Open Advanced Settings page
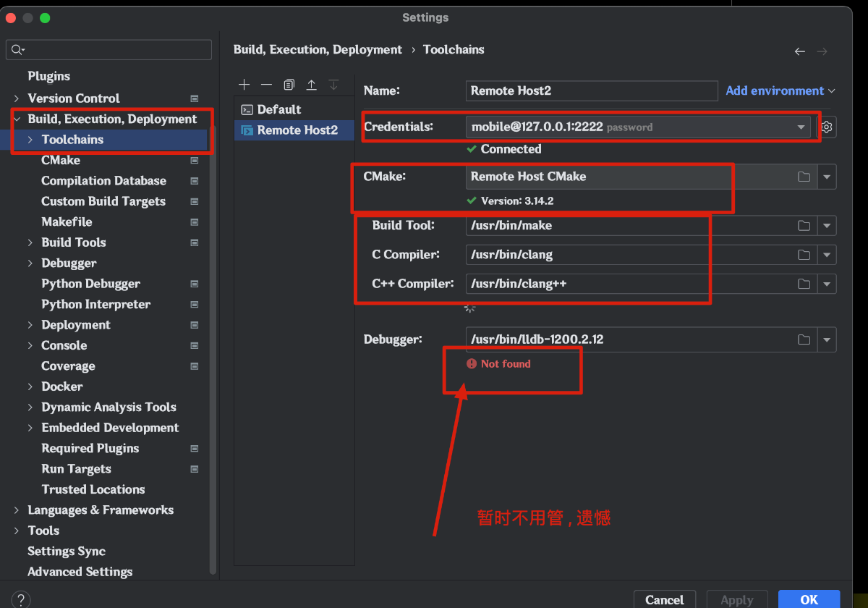Viewport: 868px width, 608px height. [x=80, y=572]
